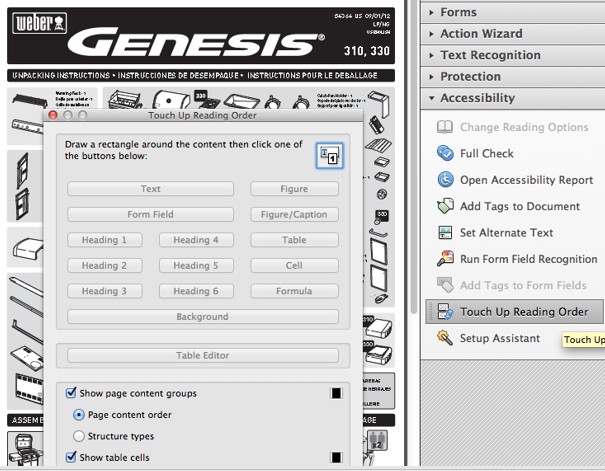This screenshot has width=605, height=471.
Task: Click the Full Check icon
Action: coord(445,153)
